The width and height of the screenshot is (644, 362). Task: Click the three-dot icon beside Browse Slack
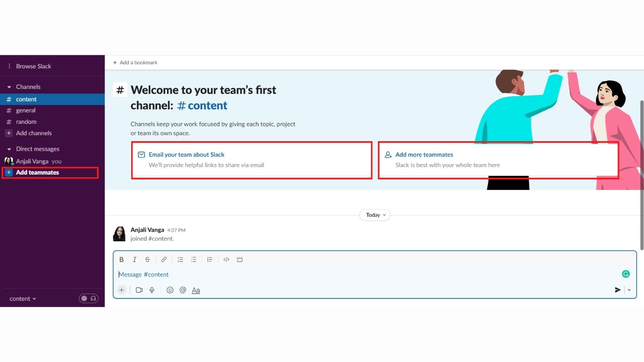(x=9, y=66)
